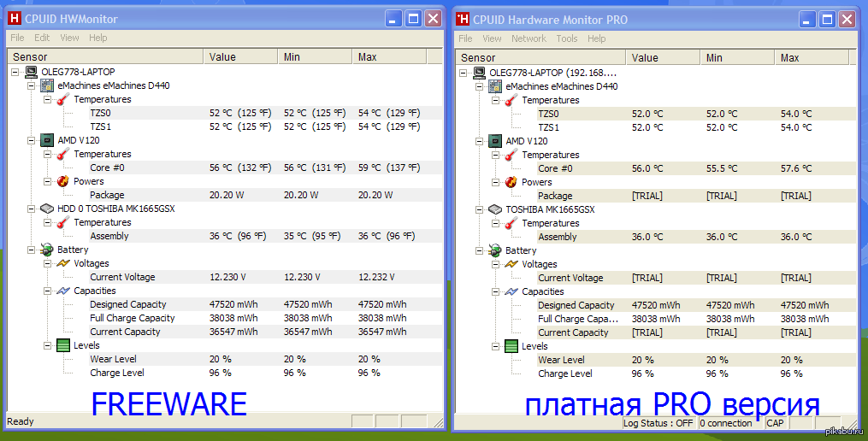Viewport: 868px width, 441px height.
Task: Click the Voltages lightning icon in HWMonitor
Action: pos(63,263)
